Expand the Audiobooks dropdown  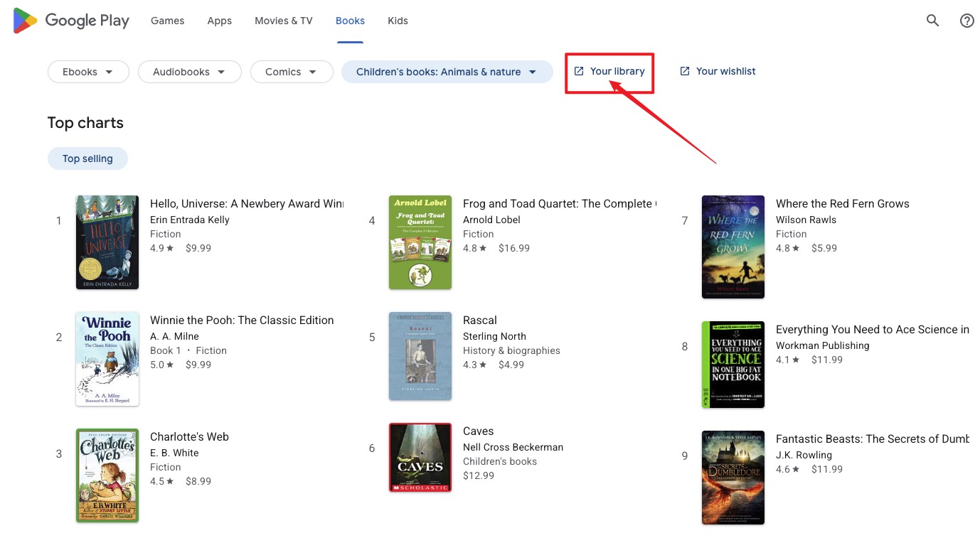tap(190, 72)
